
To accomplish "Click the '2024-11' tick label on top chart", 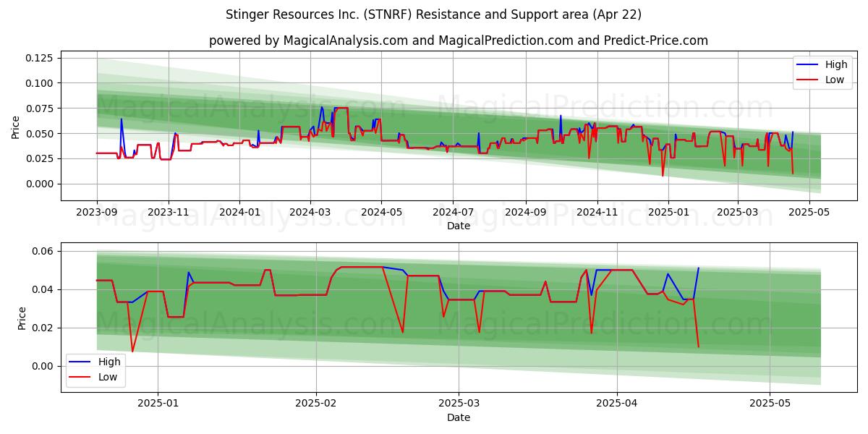I will [597, 212].
